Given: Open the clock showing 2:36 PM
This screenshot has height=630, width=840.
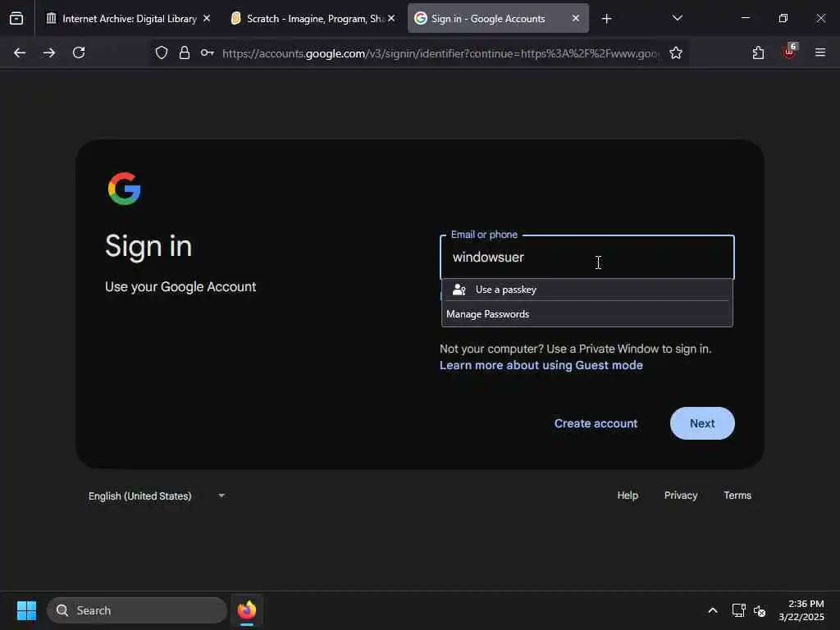Looking at the screenshot, I should pos(801,610).
